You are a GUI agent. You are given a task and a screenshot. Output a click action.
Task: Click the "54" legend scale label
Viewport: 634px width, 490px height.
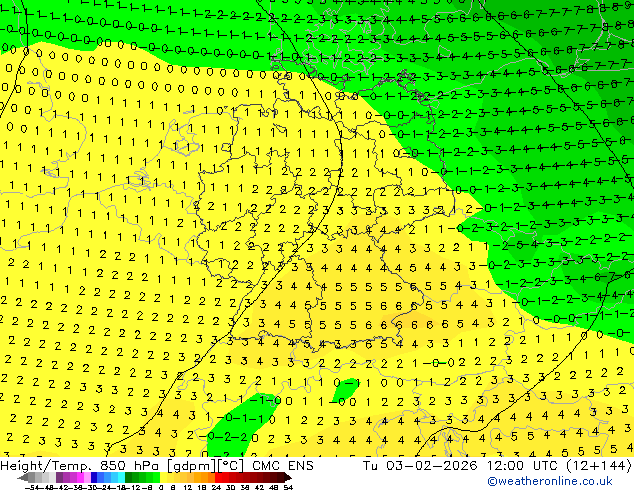coord(288,487)
